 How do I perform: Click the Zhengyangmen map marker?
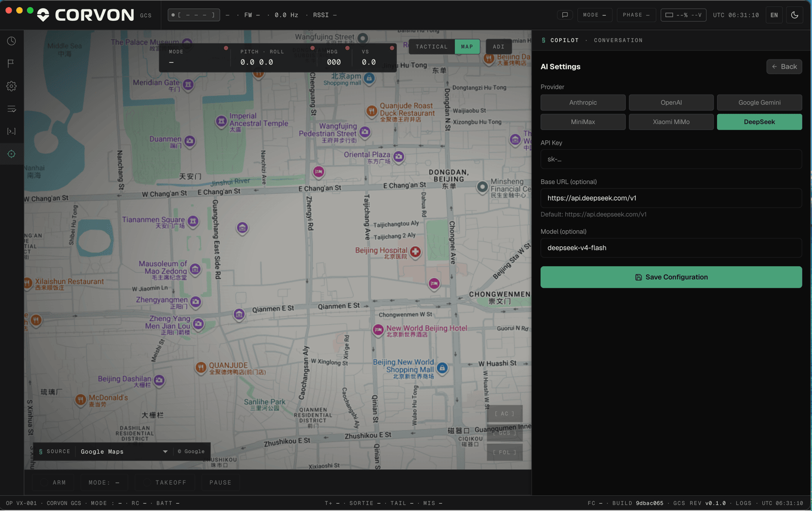[196, 302]
